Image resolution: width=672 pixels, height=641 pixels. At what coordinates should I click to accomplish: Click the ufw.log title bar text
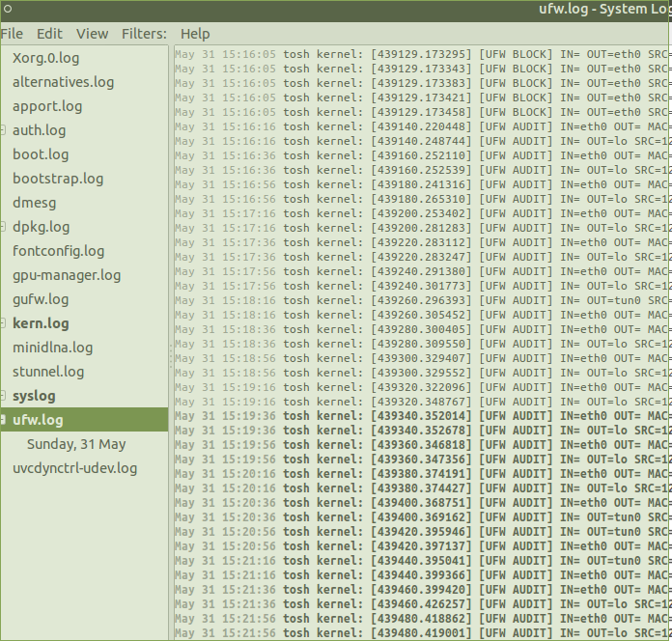click(604, 9)
